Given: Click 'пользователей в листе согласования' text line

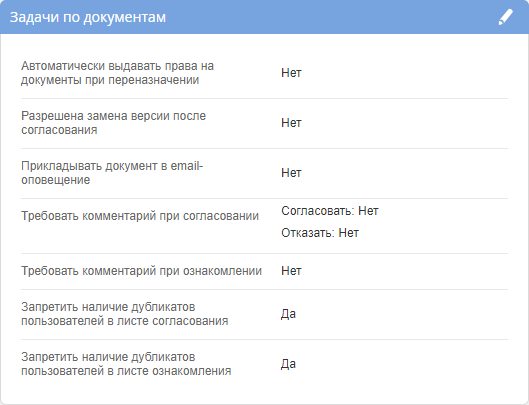Looking at the screenshot, I should point(124,321).
